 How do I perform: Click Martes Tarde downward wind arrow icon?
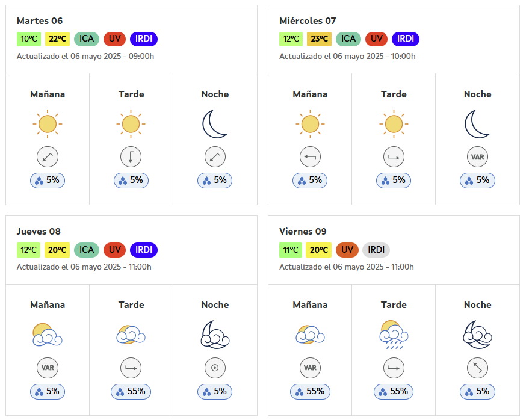click(x=131, y=156)
